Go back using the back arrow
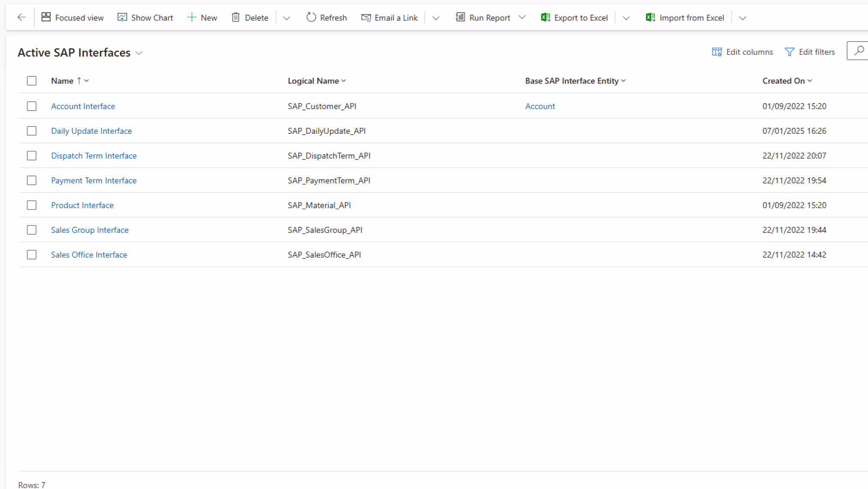 pyautogui.click(x=21, y=18)
